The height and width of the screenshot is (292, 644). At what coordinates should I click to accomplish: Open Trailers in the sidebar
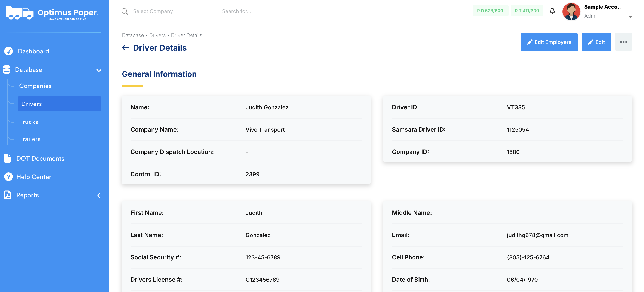pyautogui.click(x=30, y=139)
